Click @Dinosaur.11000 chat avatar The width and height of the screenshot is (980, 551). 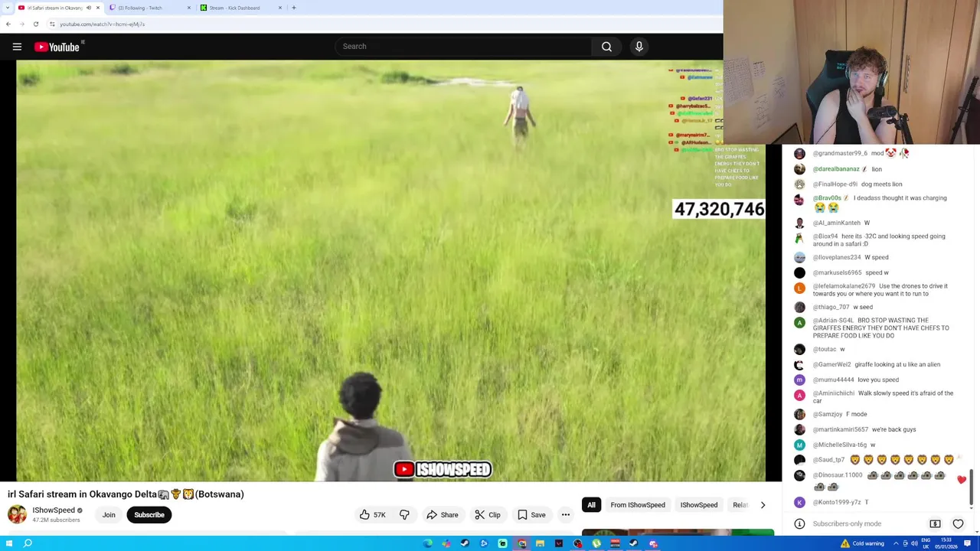pos(799,475)
